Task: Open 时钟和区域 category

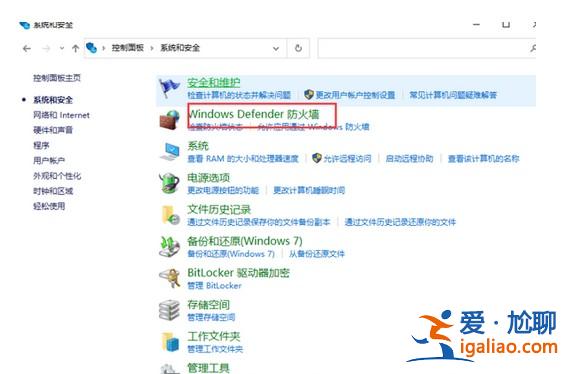Action: pos(53,191)
